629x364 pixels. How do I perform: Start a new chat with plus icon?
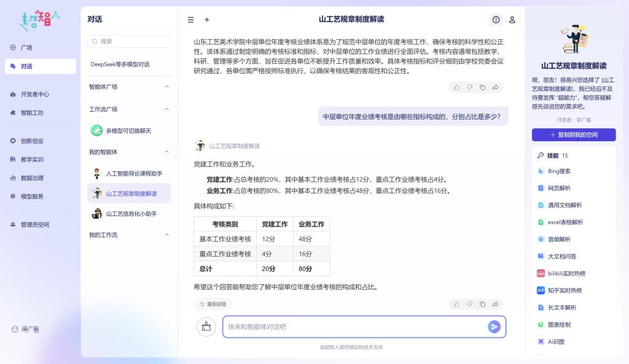[x=207, y=20]
